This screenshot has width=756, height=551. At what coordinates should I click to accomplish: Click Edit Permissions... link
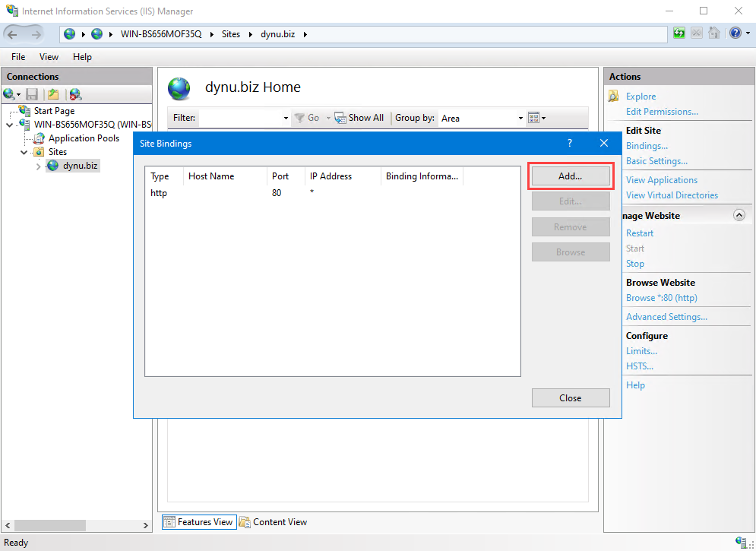(x=662, y=112)
